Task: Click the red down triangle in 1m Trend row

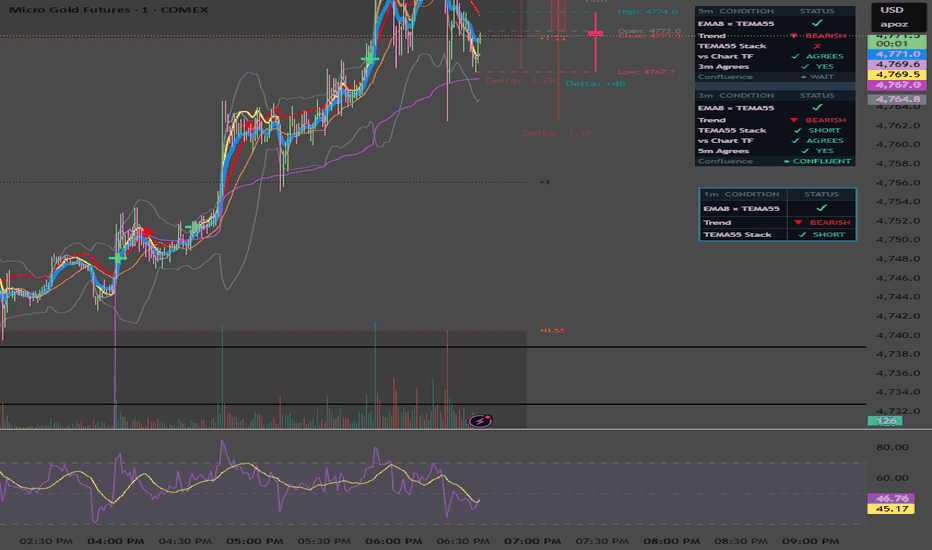Action: click(x=798, y=222)
